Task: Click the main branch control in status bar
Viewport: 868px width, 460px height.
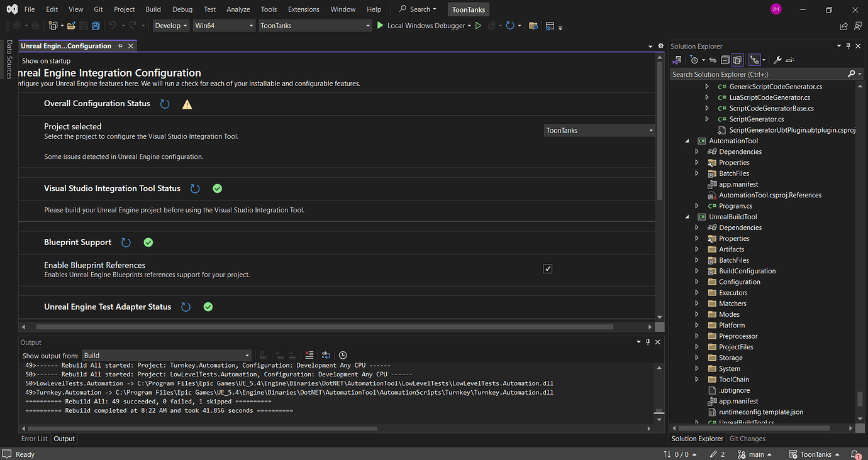Action: point(754,454)
